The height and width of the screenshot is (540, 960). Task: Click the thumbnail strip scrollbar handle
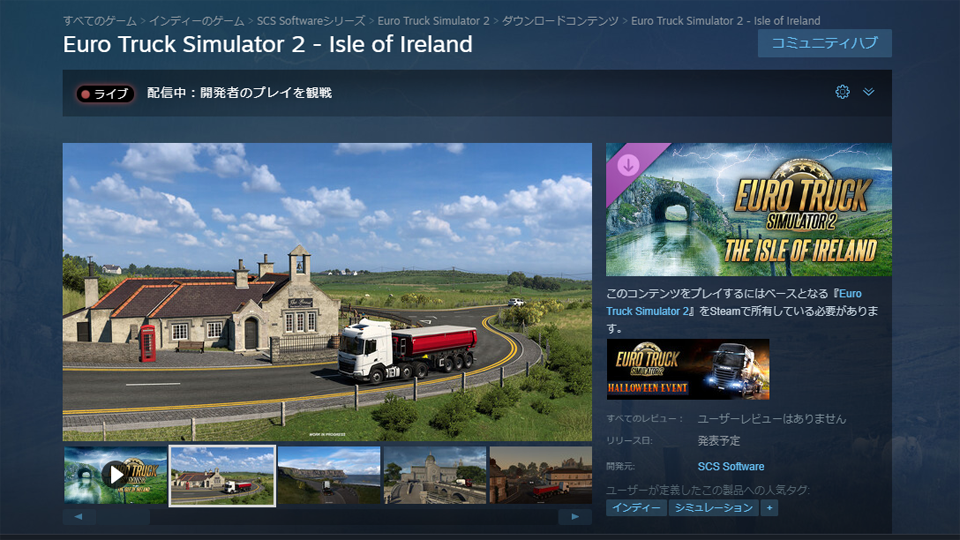click(122, 517)
